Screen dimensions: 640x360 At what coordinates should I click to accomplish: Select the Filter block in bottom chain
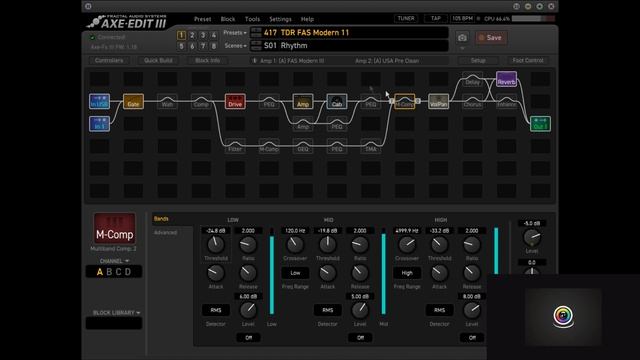[235, 146]
